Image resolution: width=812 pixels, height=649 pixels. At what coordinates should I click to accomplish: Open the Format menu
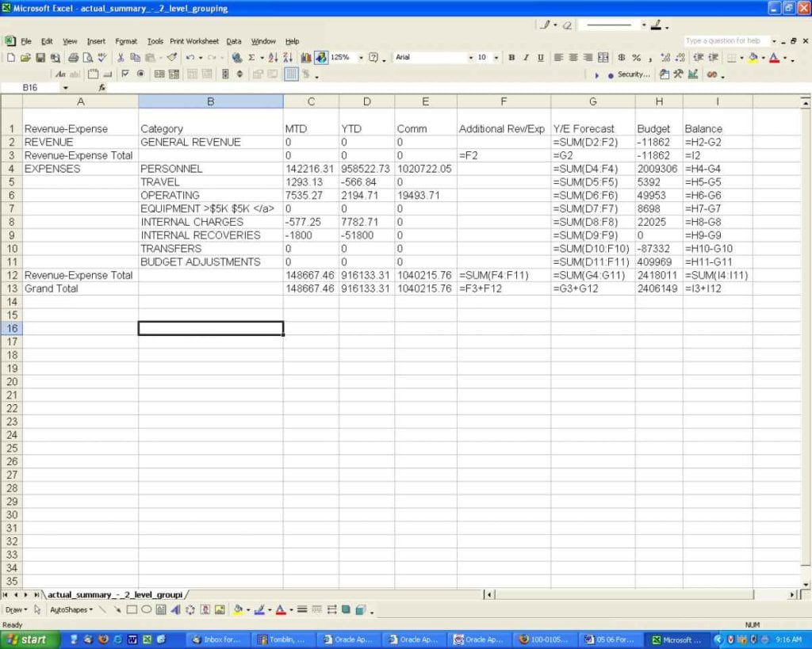tap(126, 41)
